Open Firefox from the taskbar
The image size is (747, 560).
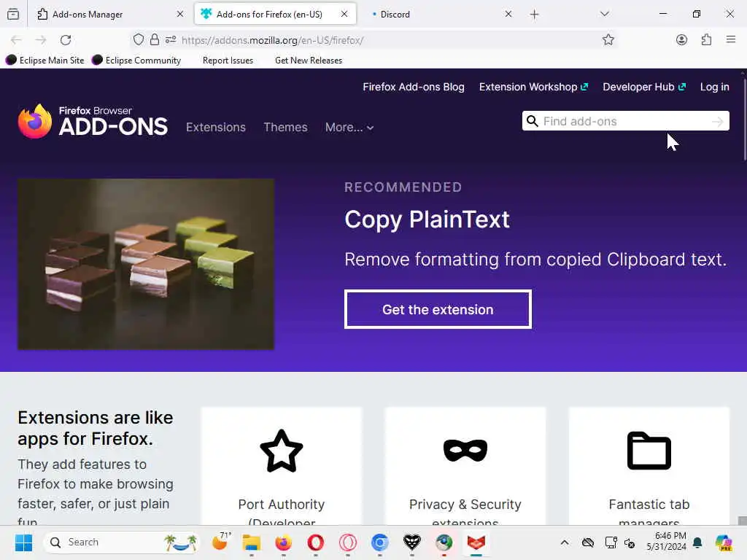tap(284, 542)
